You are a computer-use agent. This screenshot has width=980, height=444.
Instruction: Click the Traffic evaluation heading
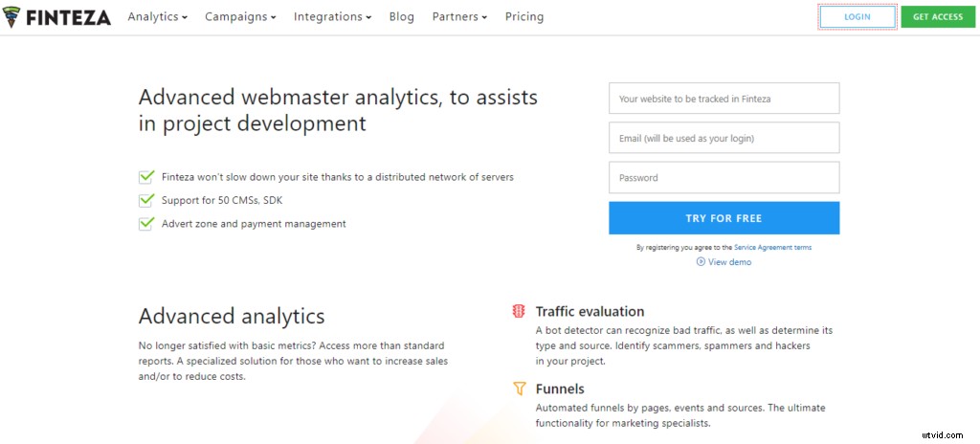click(590, 311)
